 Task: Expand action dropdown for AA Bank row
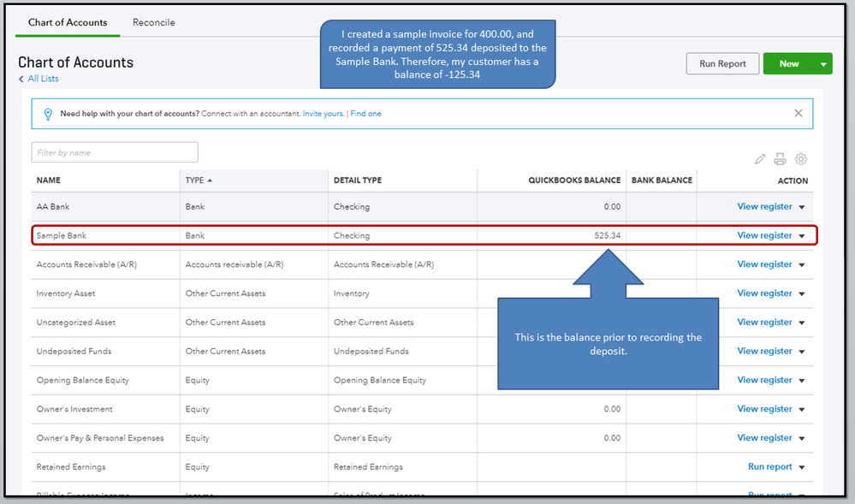point(802,207)
